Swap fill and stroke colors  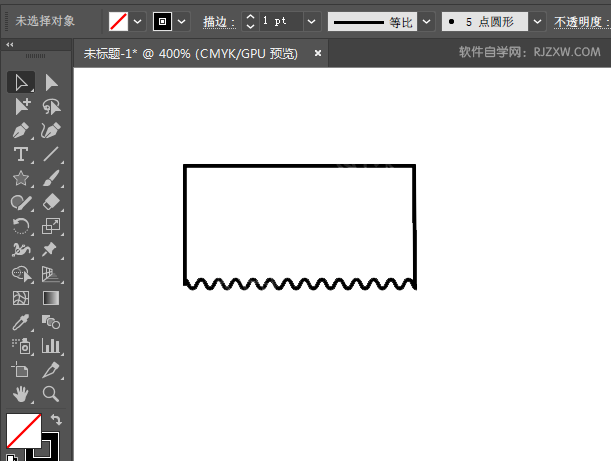pyautogui.click(x=57, y=420)
